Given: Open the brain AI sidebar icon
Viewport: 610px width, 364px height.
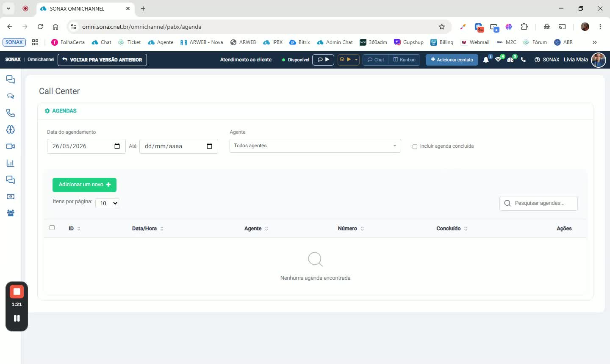Looking at the screenshot, I should [11, 130].
